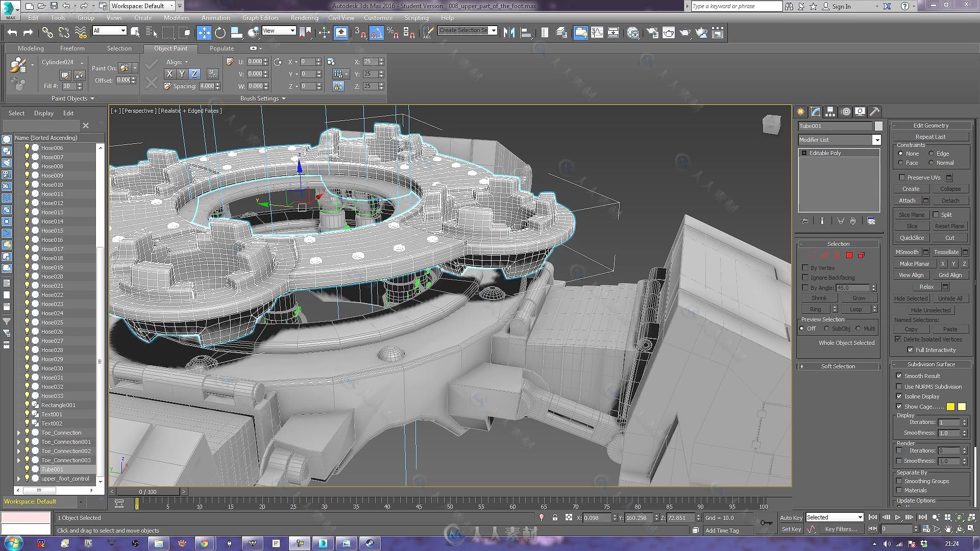Open the Animation menu
Image resolution: width=980 pixels, height=551 pixels.
(x=216, y=17)
